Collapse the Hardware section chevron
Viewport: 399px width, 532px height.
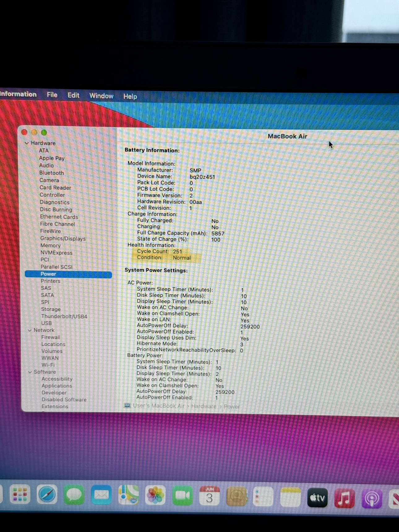click(x=27, y=143)
